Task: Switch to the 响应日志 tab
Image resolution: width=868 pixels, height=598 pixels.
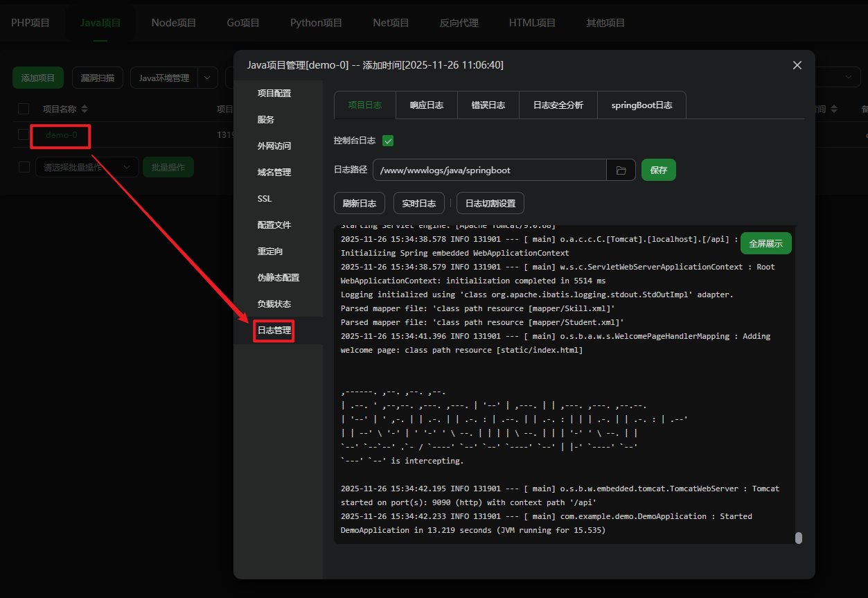Action: (x=426, y=105)
